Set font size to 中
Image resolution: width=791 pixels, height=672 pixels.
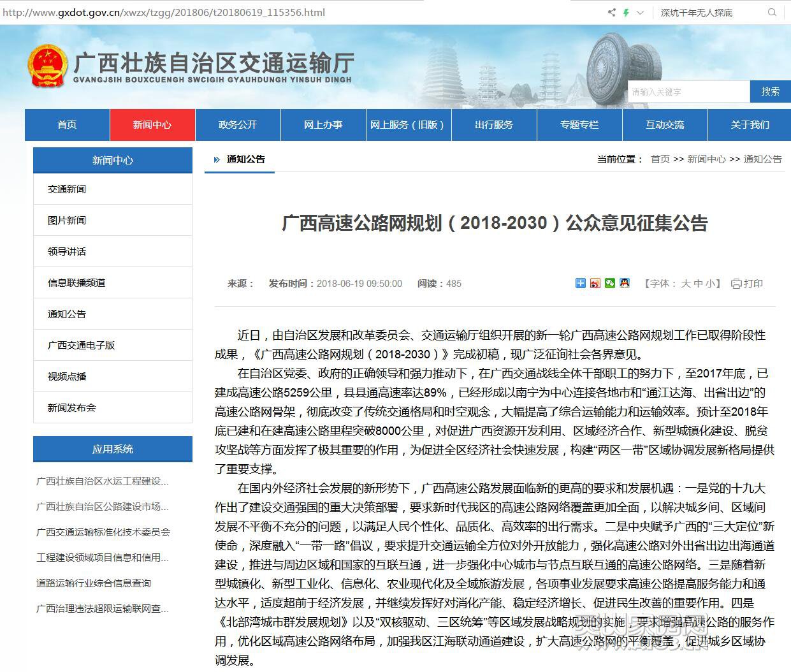(x=699, y=284)
